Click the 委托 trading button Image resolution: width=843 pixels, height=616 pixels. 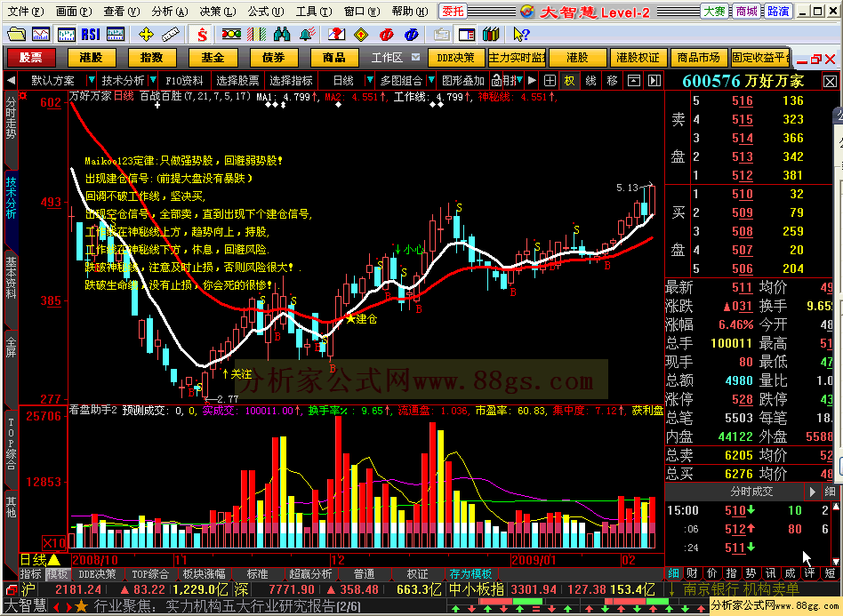pos(453,12)
